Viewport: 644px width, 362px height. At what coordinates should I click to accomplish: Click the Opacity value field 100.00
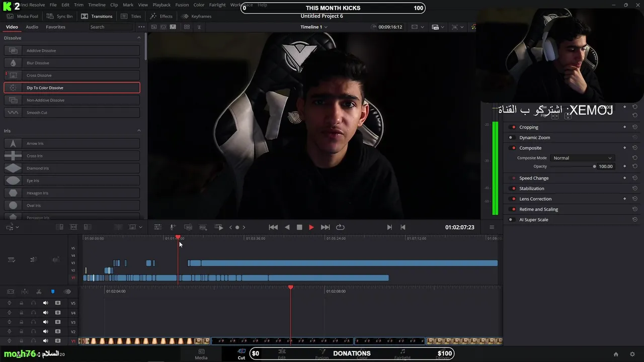point(606,166)
